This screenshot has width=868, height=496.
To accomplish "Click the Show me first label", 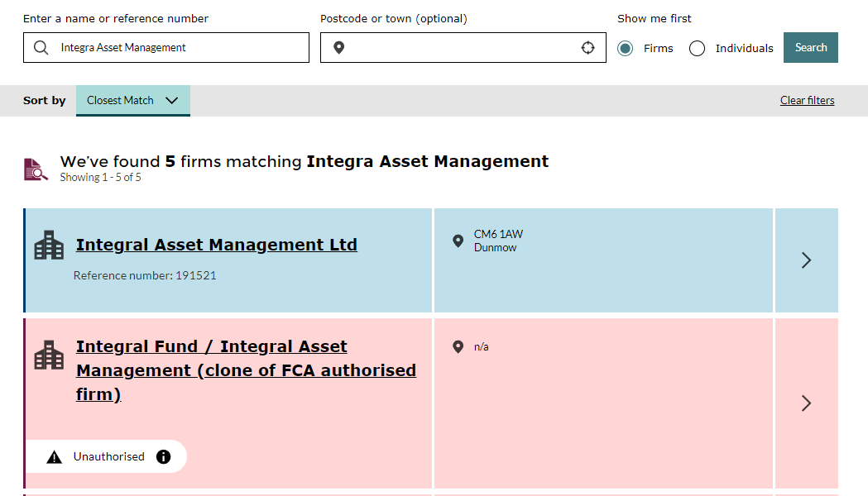I will [x=655, y=19].
